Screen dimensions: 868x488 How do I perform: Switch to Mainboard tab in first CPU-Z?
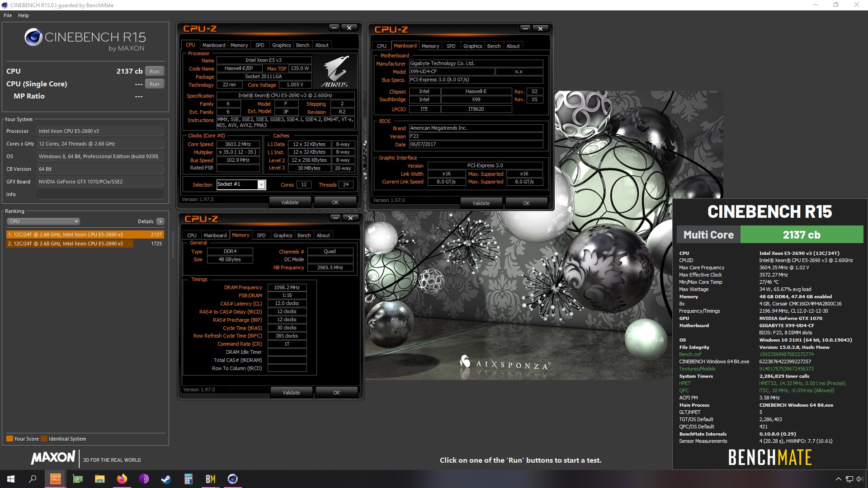click(x=214, y=45)
